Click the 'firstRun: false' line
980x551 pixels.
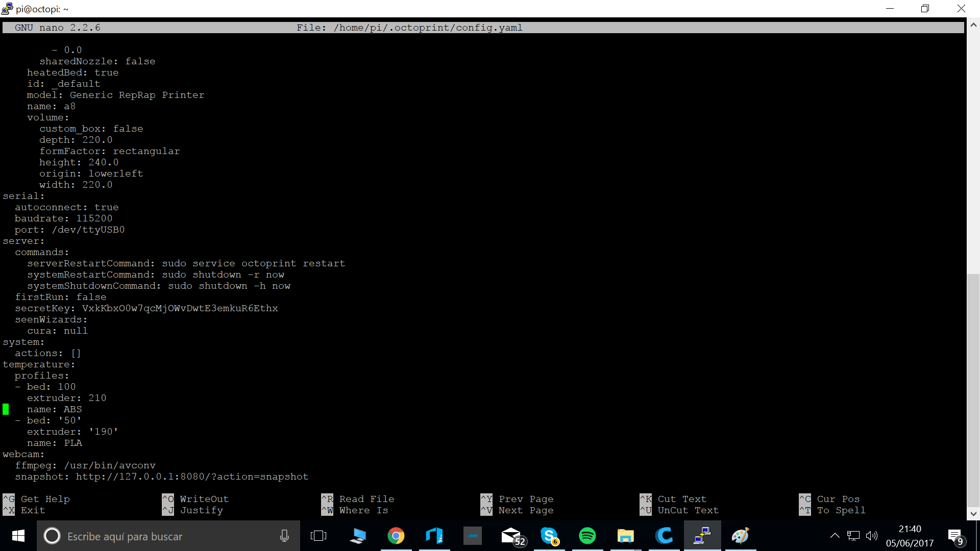[60, 297]
